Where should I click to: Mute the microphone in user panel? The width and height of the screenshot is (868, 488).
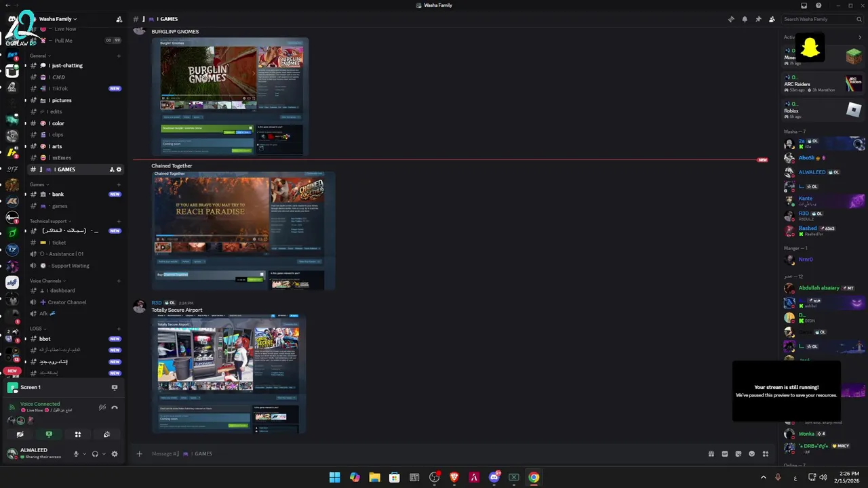[x=76, y=454]
